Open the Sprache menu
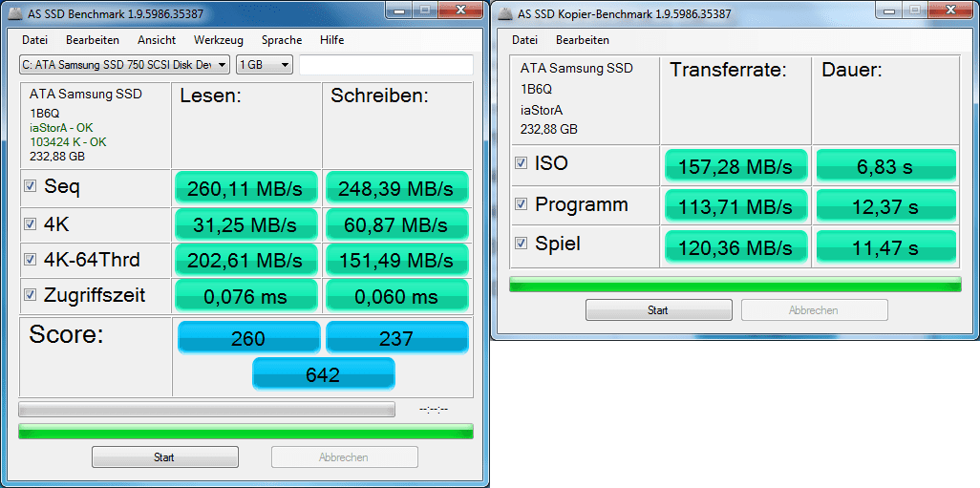The height and width of the screenshot is (488, 980). [x=282, y=40]
